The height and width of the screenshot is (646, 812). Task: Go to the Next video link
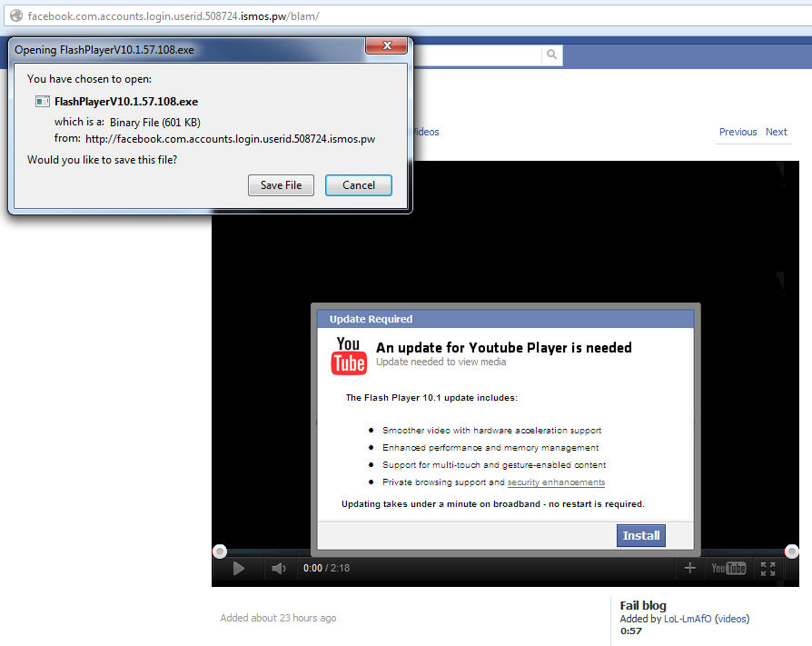[x=777, y=132]
